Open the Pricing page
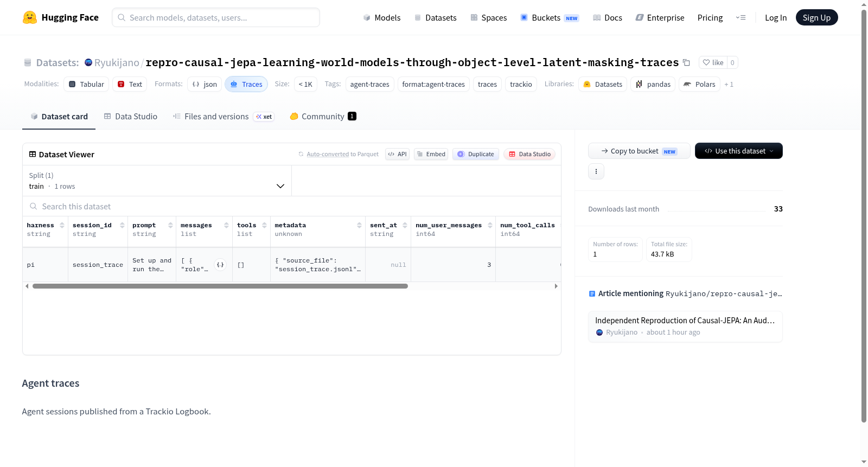The width and height of the screenshot is (868, 467). (x=710, y=17)
